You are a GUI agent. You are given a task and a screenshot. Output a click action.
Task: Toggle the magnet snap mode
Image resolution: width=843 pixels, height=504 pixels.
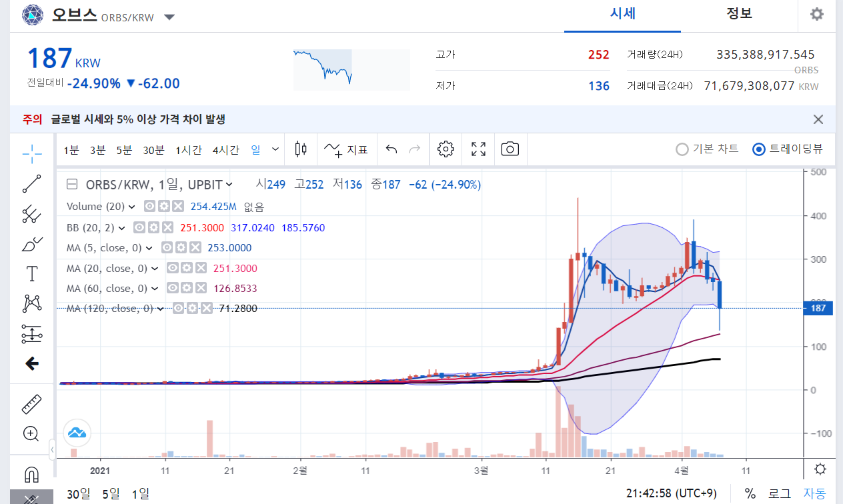[x=31, y=475]
